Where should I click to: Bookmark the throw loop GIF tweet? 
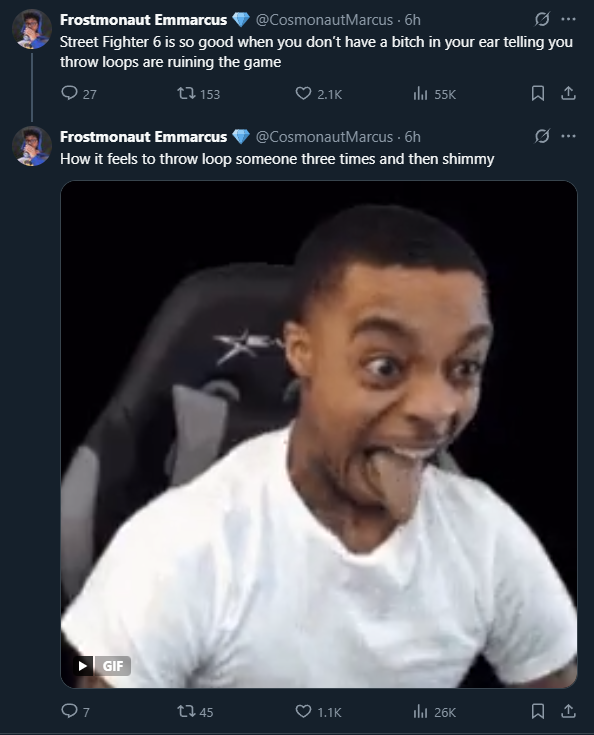pos(538,712)
